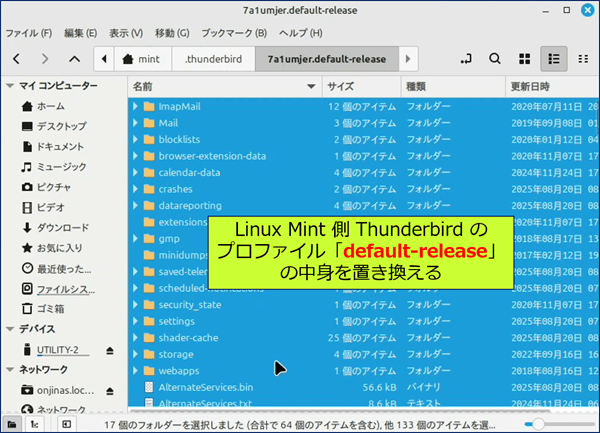Expand the Mail folder row

click(135, 123)
